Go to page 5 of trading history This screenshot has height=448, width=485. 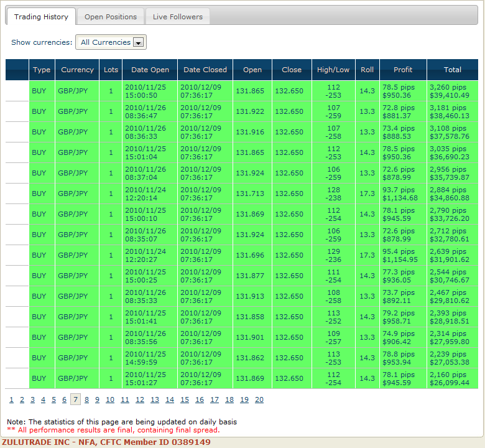tap(53, 399)
